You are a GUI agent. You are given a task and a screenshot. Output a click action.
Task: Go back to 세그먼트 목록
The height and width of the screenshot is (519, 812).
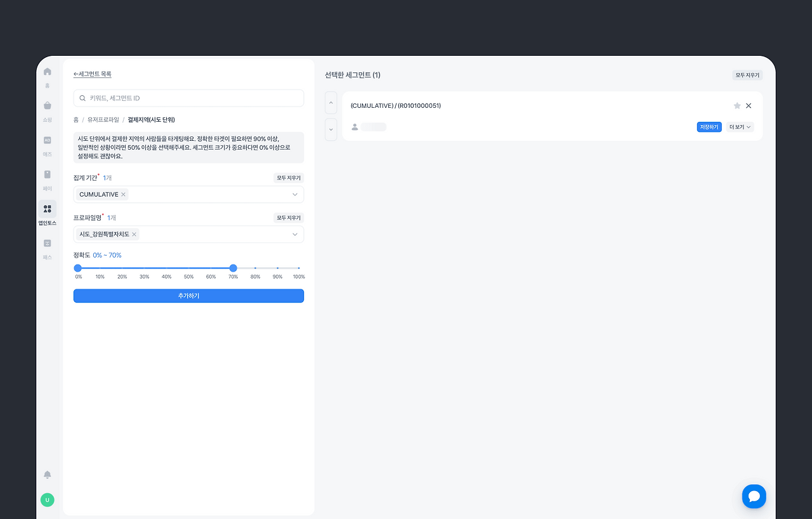tap(93, 74)
